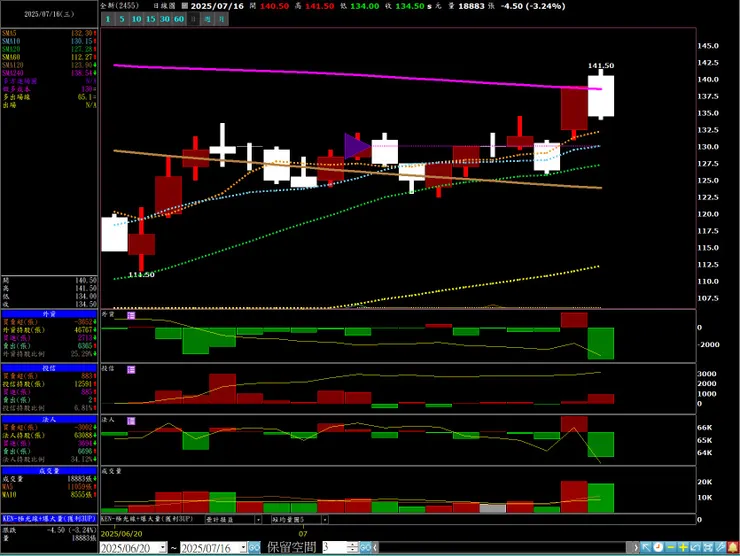Image resolution: width=740 pixels, height=556 pixels.
Task: Click the 漲跌 -4.50 (-3.24%) row bottom-left
Action: click(x=49, y=530)
